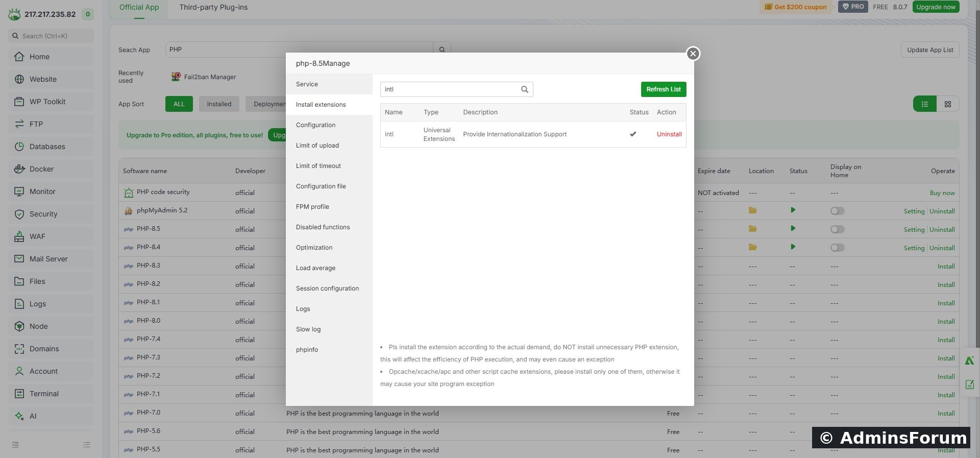
Task: Open the phpinfo section
Action: coord(329,350)
